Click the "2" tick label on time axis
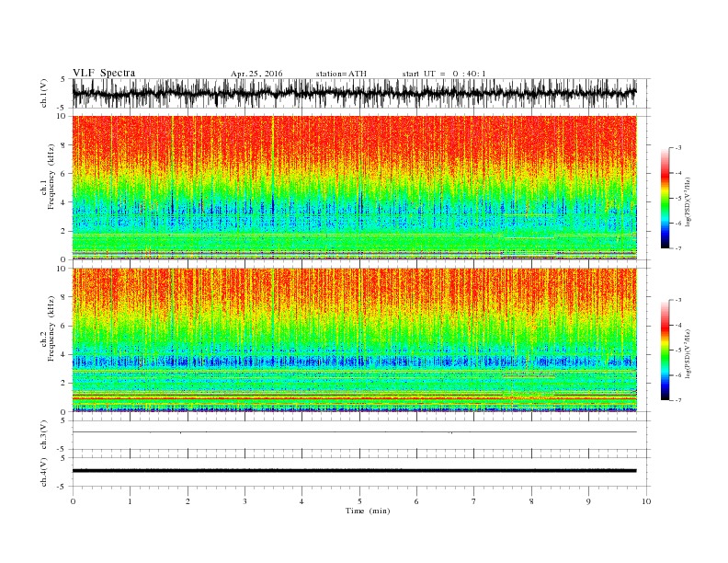Image resolution: width=728 pixels, height=563 pixels. pos(188,501)
